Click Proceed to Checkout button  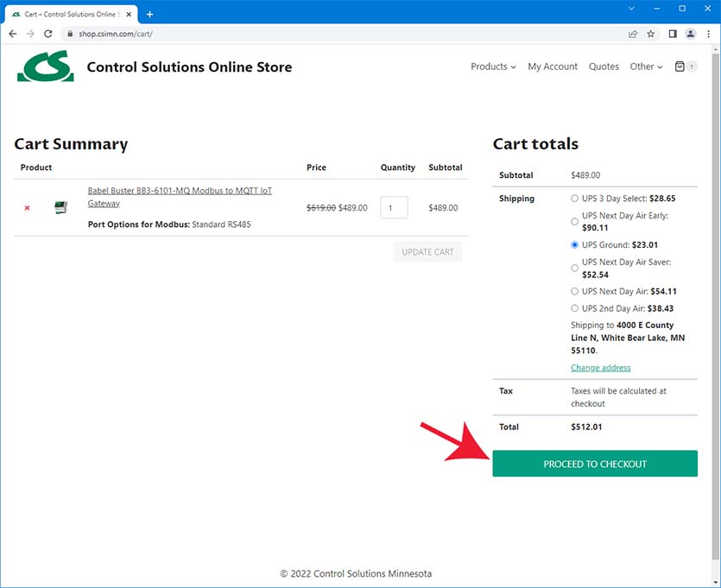pos(595,464)
